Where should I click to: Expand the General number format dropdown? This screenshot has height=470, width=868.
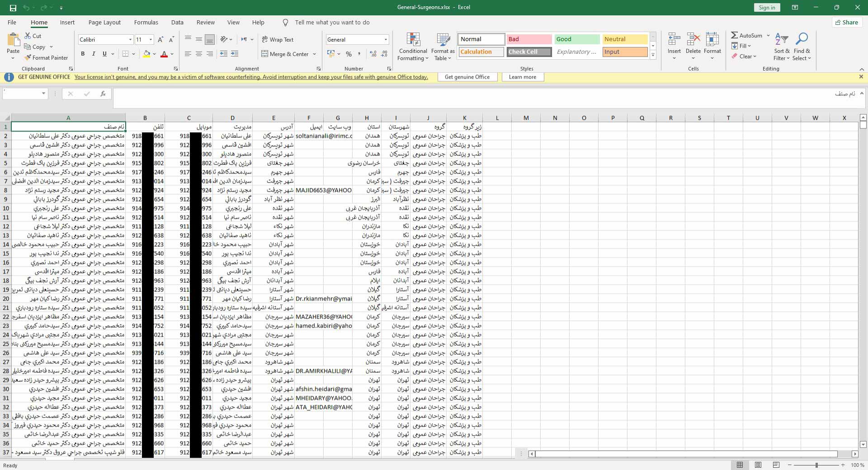[x=386, y=40]
